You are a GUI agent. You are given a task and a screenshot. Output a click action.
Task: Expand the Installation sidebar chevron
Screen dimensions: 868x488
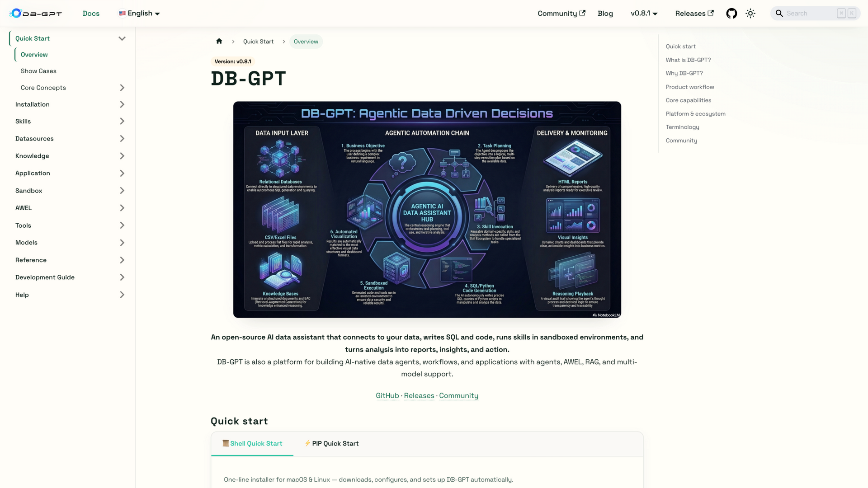tap(122, 104)
